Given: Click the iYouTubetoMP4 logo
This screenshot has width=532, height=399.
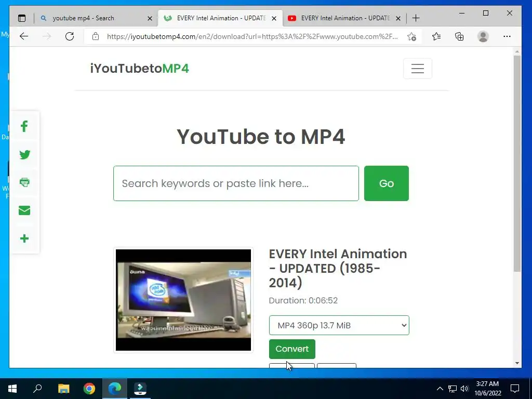Looking at the screenshot, I should pyautogui.click(x=139, y=69).
